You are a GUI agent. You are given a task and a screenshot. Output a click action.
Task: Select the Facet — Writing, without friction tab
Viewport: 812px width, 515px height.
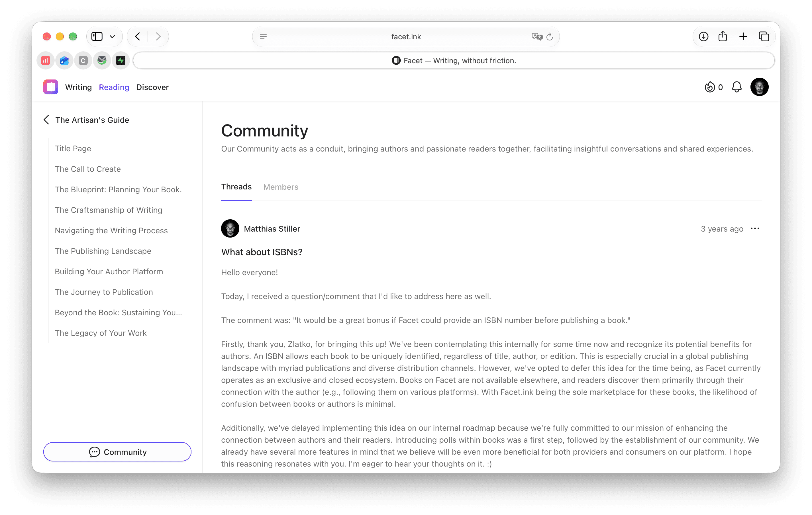click(454, 60)
